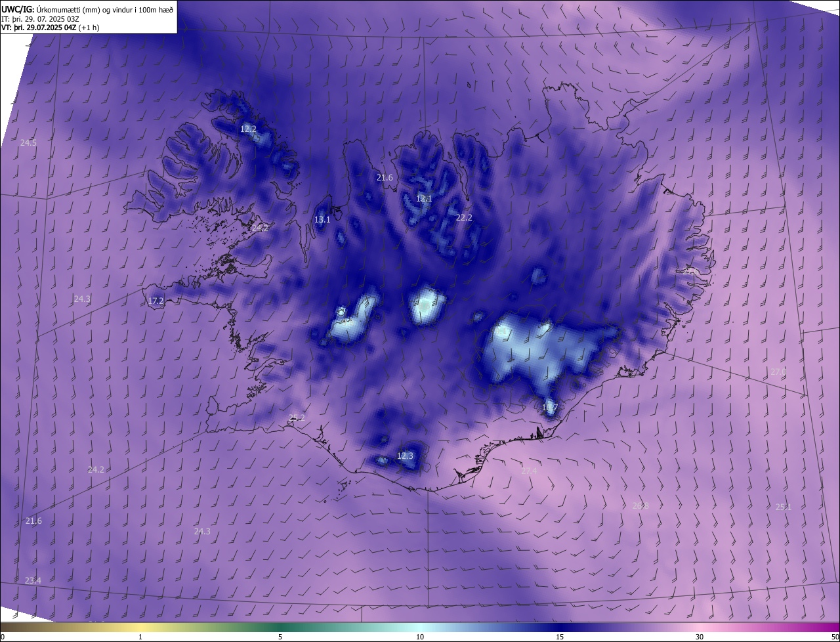Viewport: 840px width, 642px height.
Task: Click the legend tick labeled 15
Action: [x=560, y=637]
